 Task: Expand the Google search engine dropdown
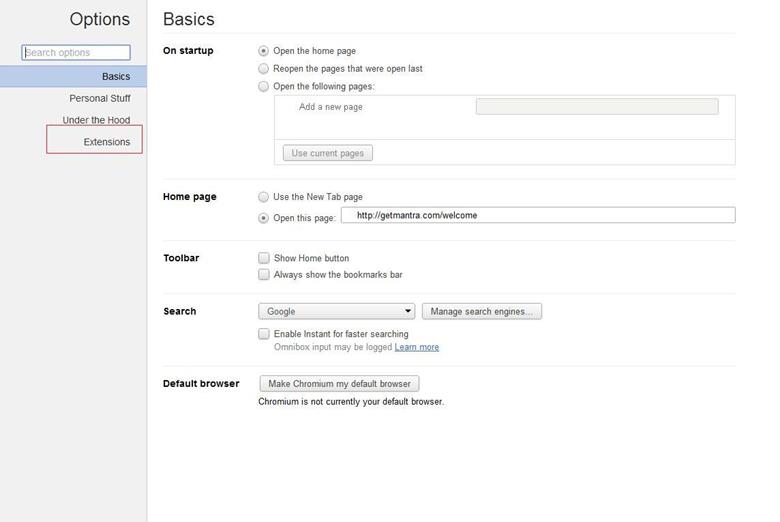[x=336, y=311]
